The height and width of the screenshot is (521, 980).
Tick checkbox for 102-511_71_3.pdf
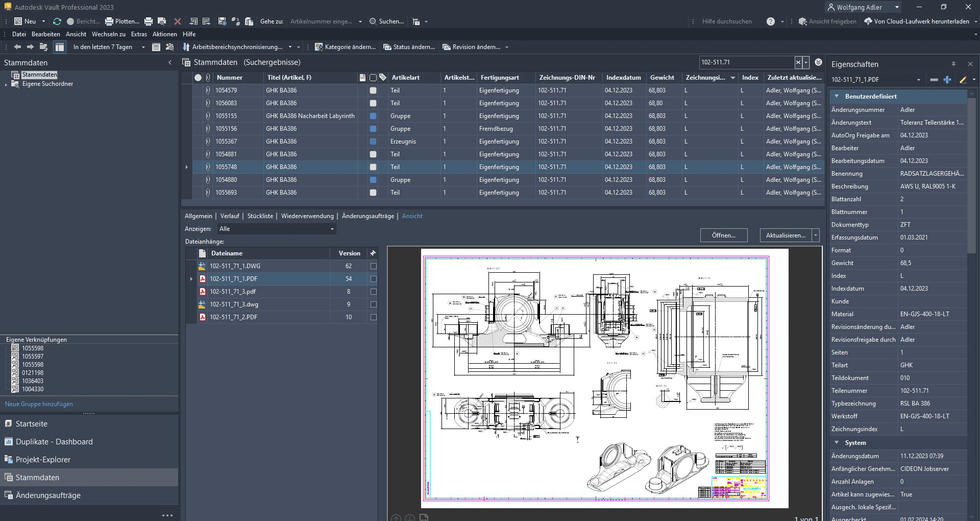[374, 292]
